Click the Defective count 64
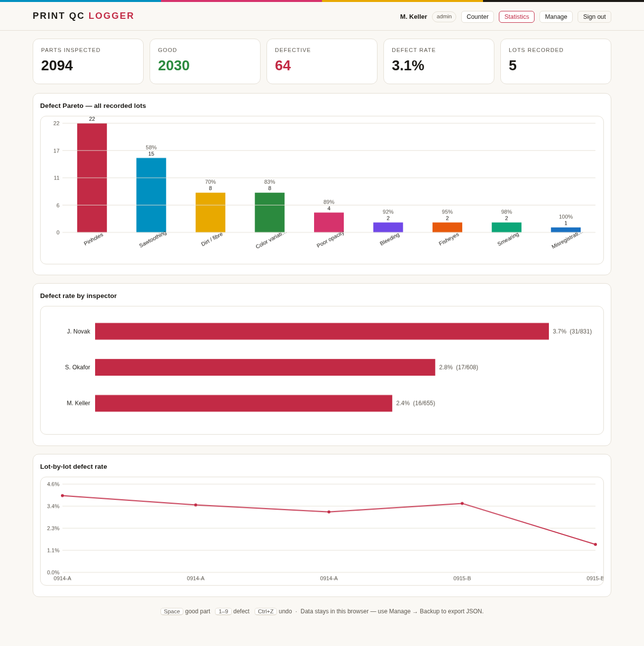The height and width of the screenshot is (646, 644). [x=283, y=65]
